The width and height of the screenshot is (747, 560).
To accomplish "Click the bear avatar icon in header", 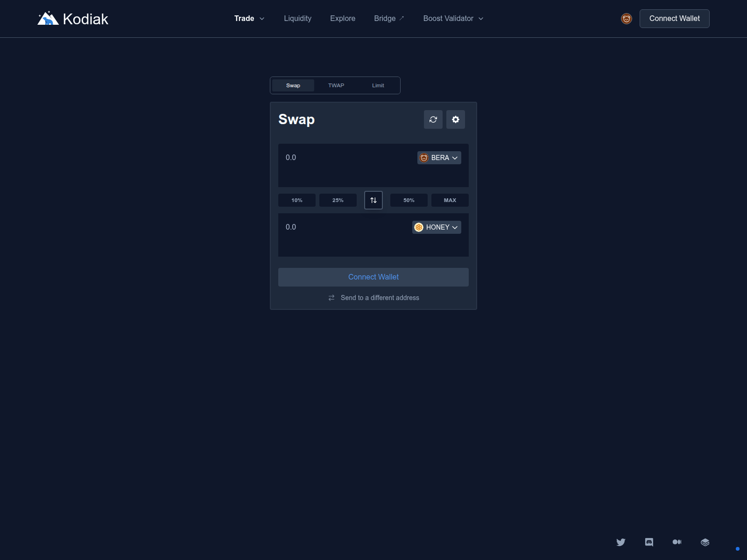I will click(626, 19).
